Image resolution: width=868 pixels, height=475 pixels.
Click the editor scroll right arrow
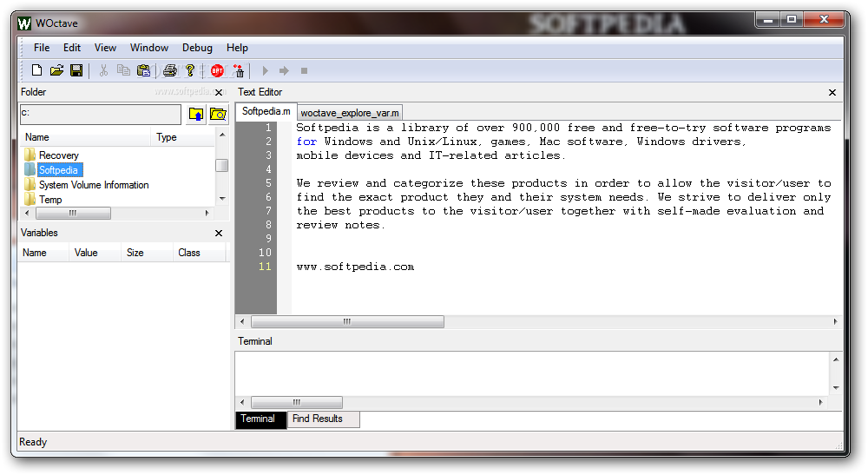pos(835,321)
